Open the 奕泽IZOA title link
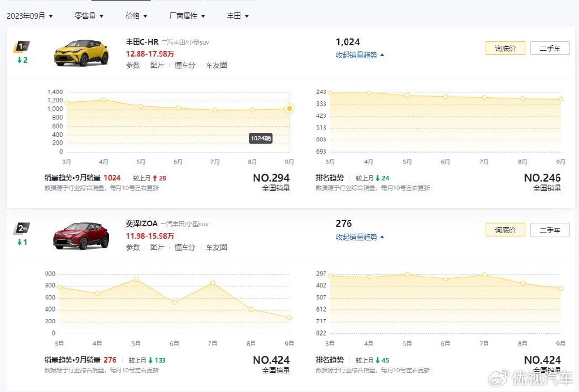The height and width of the screenshot is (392, 579). point(142,223)
